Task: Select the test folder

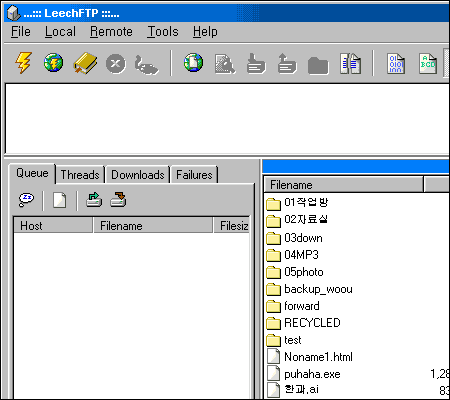Action: click(x=284, y=340)
